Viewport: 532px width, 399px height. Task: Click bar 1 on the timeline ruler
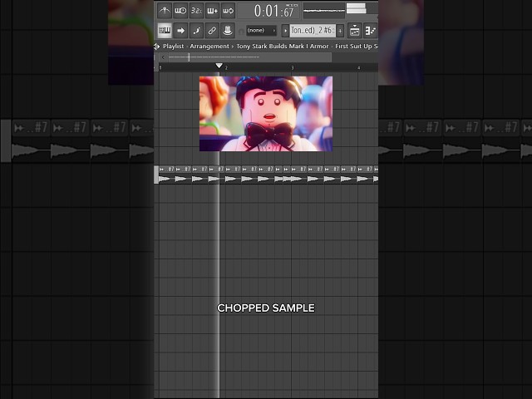point(160,68)
